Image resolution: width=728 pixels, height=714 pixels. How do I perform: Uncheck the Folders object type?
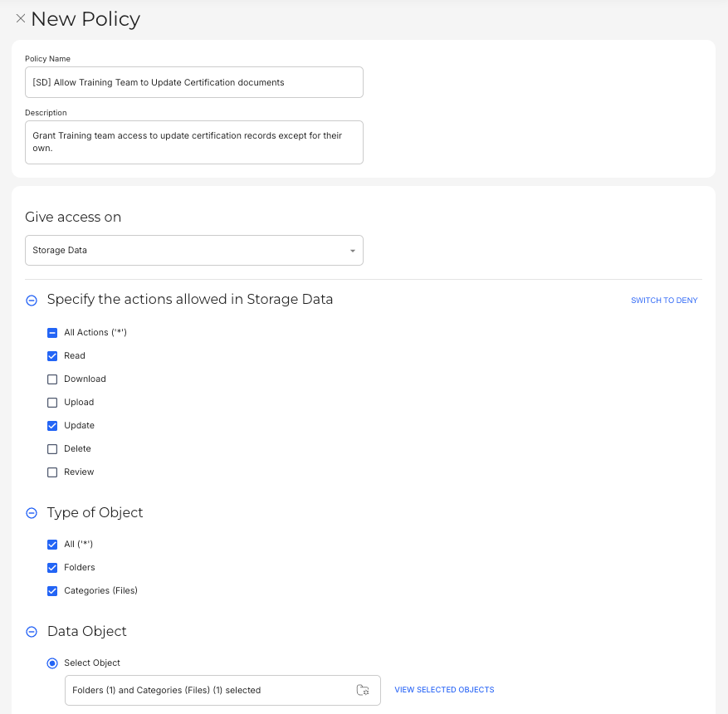click(52, 568)
